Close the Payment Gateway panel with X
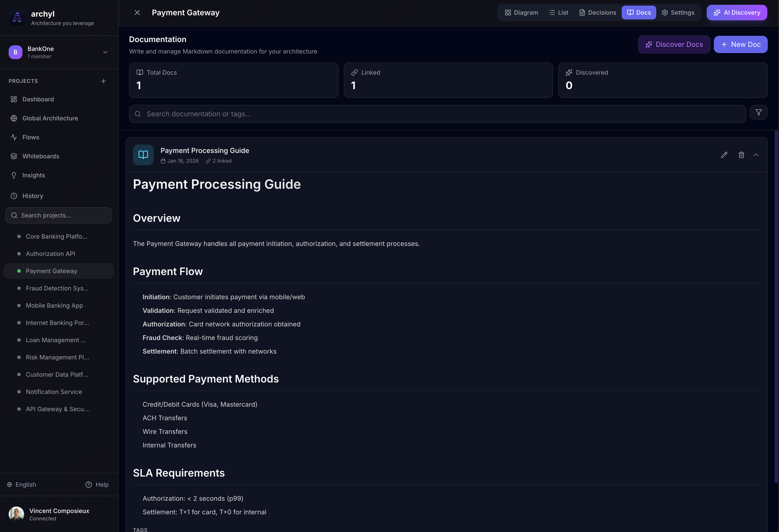This screenshot has width=779, height=532. pyautogui.click(x=137, y=13)
